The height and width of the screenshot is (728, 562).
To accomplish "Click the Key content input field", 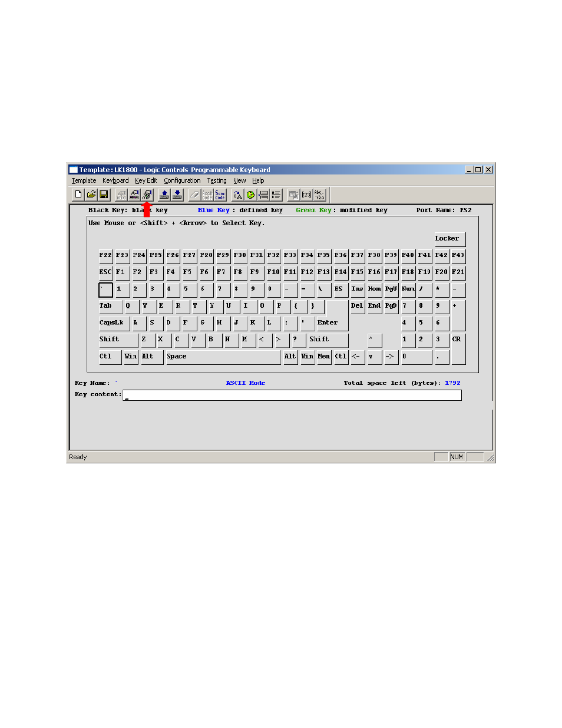I will 292,395.
